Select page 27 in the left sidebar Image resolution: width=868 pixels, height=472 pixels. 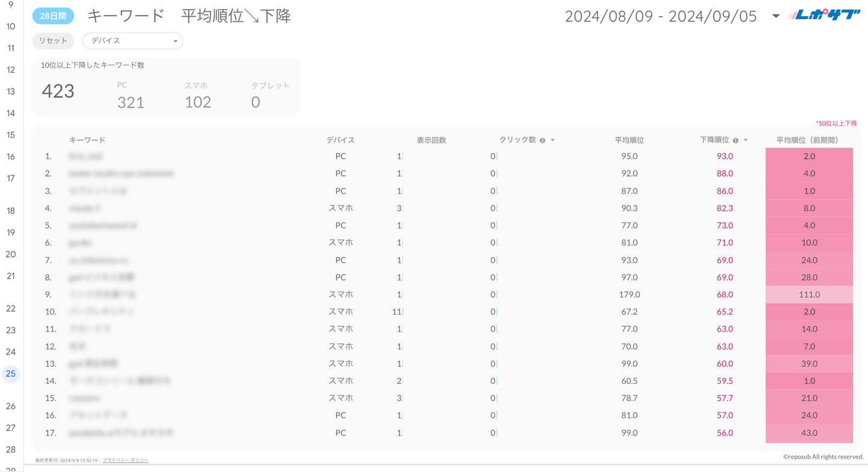(x=11, y=428)
